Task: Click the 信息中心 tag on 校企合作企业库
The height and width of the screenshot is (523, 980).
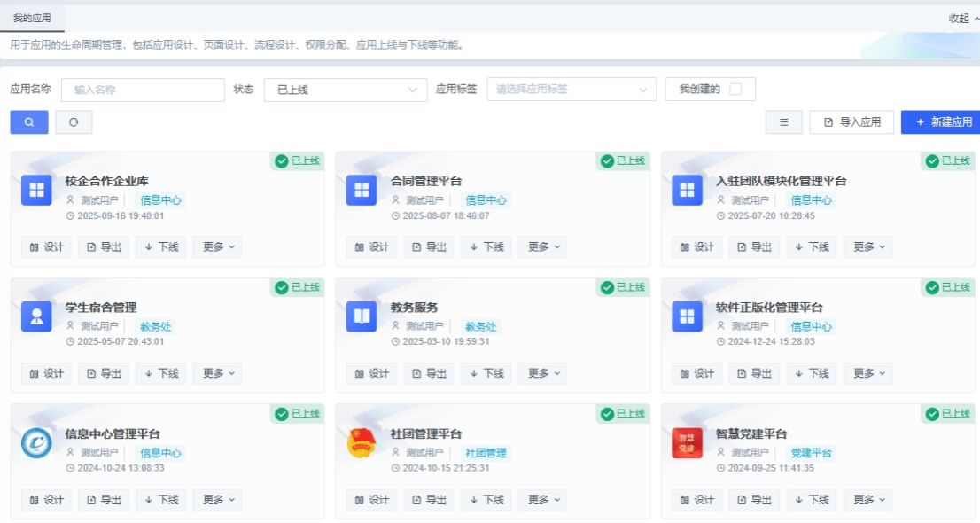Action: 160,200
